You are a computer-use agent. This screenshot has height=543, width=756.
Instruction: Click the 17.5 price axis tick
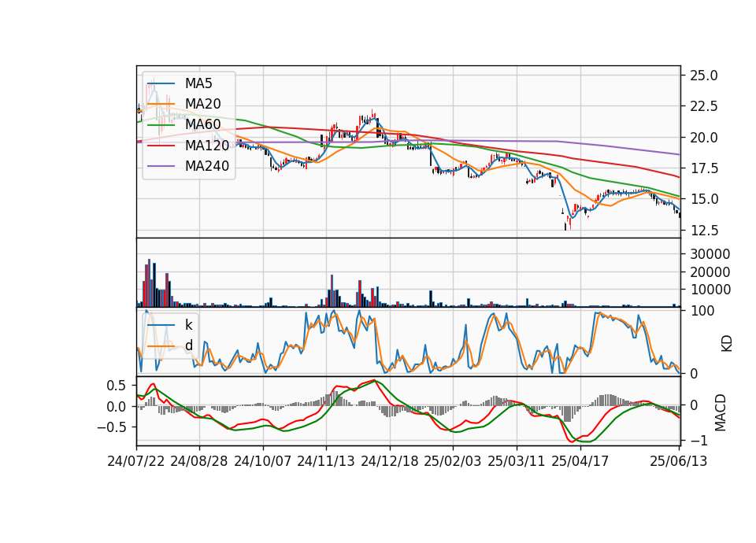(x=704, y=168)
